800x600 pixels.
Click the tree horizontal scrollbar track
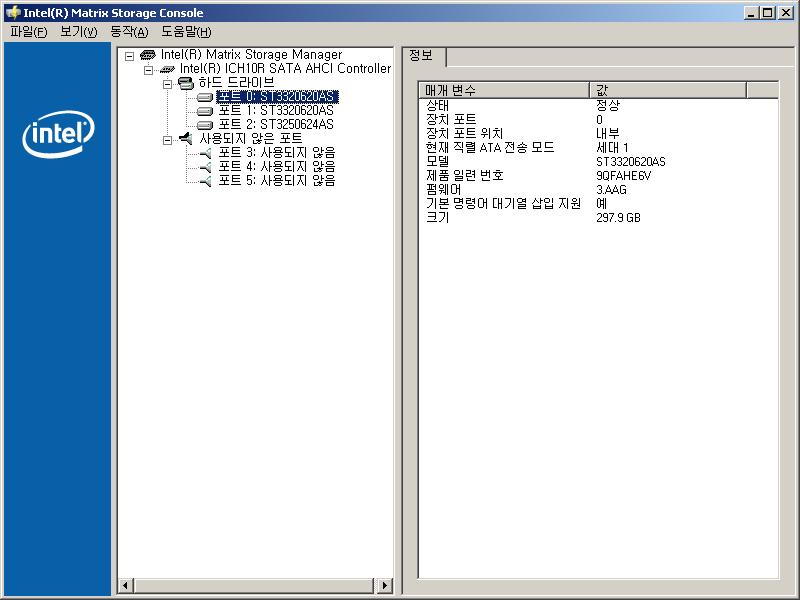coord(254,585)
